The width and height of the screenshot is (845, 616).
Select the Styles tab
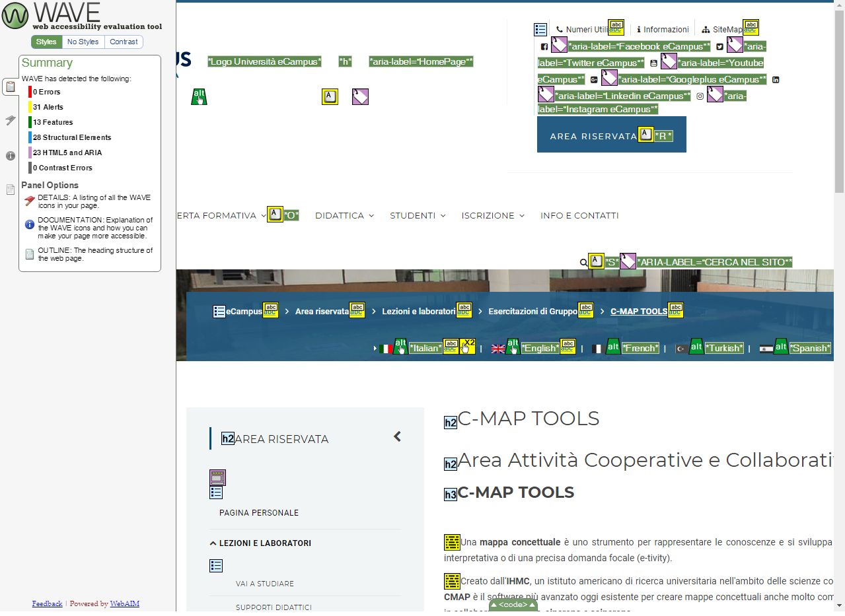click(46, 42)
